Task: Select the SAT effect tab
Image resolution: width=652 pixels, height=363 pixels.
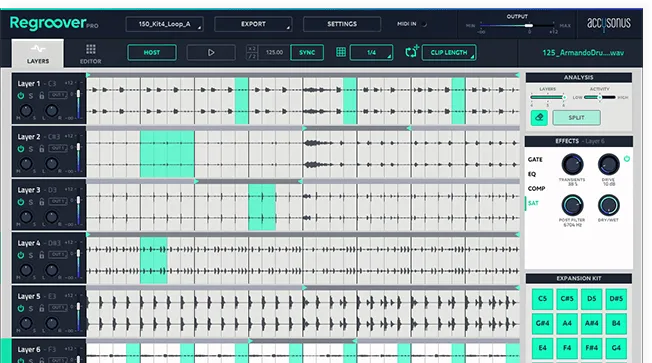Action: click(533, 203)
